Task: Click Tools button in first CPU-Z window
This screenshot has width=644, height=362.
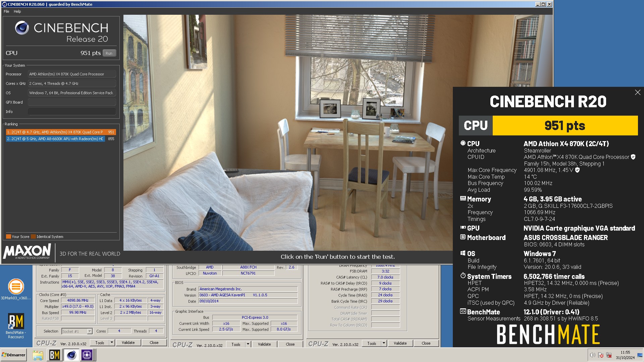Action: point(100,343)
